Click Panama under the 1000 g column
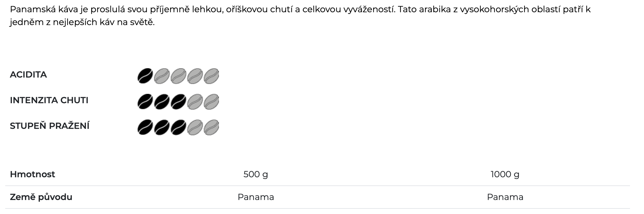Screen dimensions: 644x214 point(505,197)
